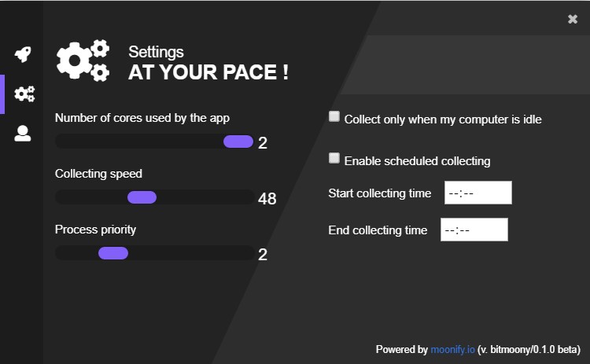Click the Collecting speed slider handle
Viewport: 590px width, 364px height.
click(x=142, y=197)
